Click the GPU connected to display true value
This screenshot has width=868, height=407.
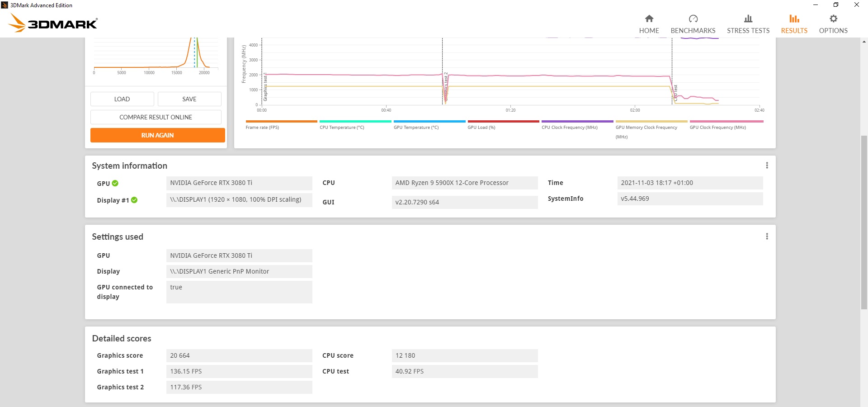tap(239, 292)
